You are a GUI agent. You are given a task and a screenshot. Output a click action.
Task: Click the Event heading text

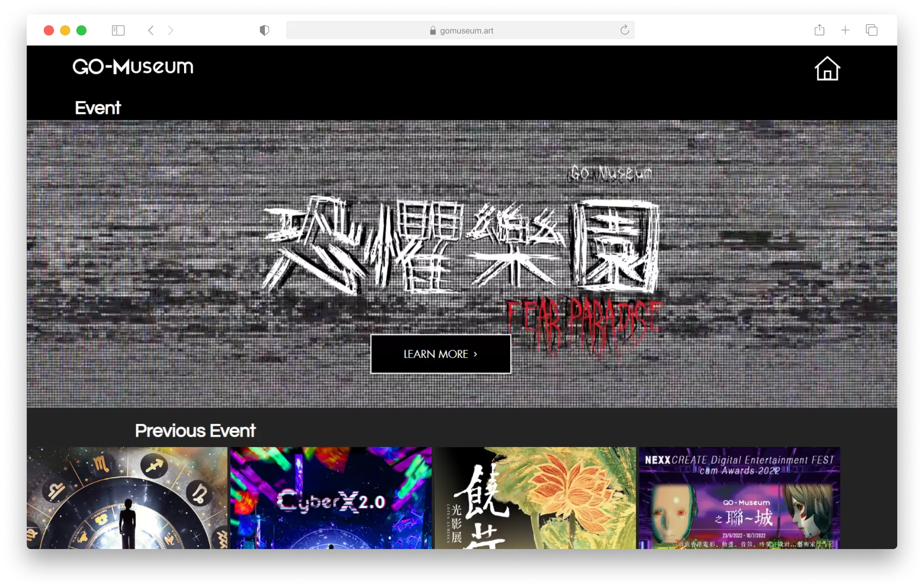click(x=97, y=108)
